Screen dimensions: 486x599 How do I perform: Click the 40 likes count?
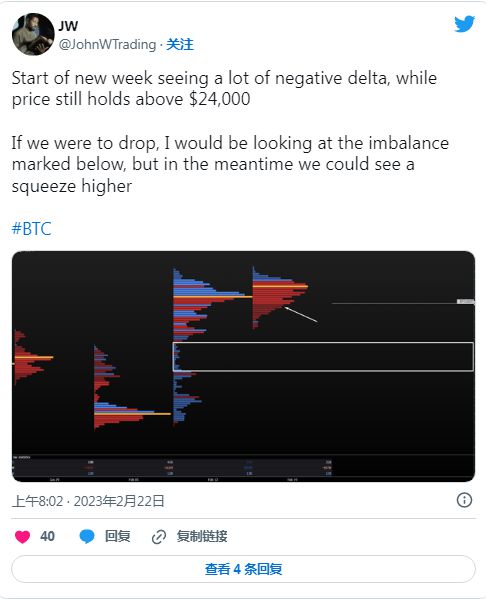pos(47,536)
